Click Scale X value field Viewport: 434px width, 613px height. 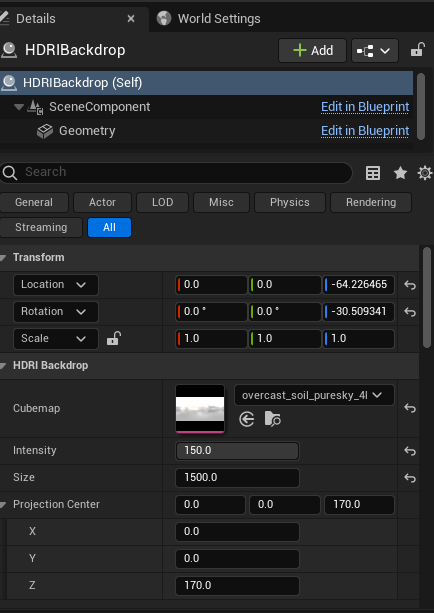[211, 339]
